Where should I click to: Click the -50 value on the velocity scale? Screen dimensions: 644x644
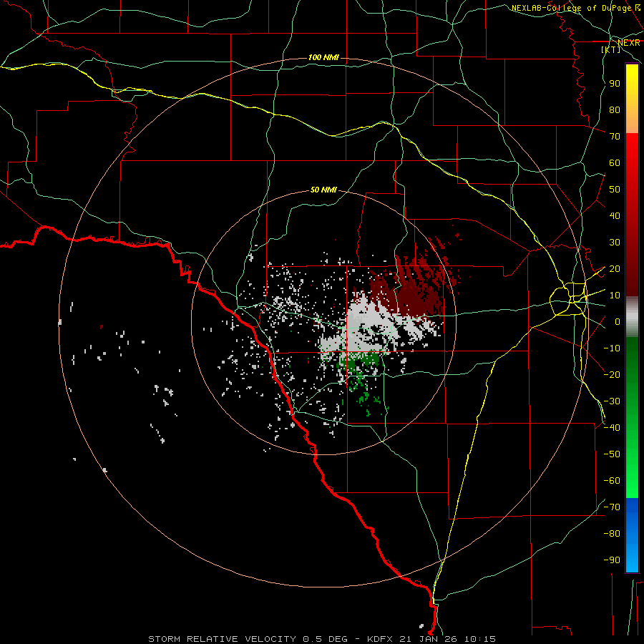pyautogui.click(x=612, y=454)
